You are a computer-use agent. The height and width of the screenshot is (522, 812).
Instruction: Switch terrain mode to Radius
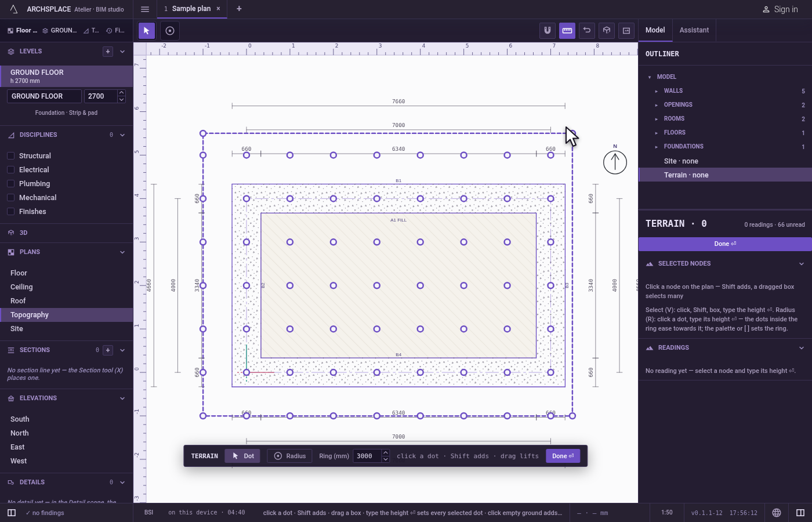[289, 456]
